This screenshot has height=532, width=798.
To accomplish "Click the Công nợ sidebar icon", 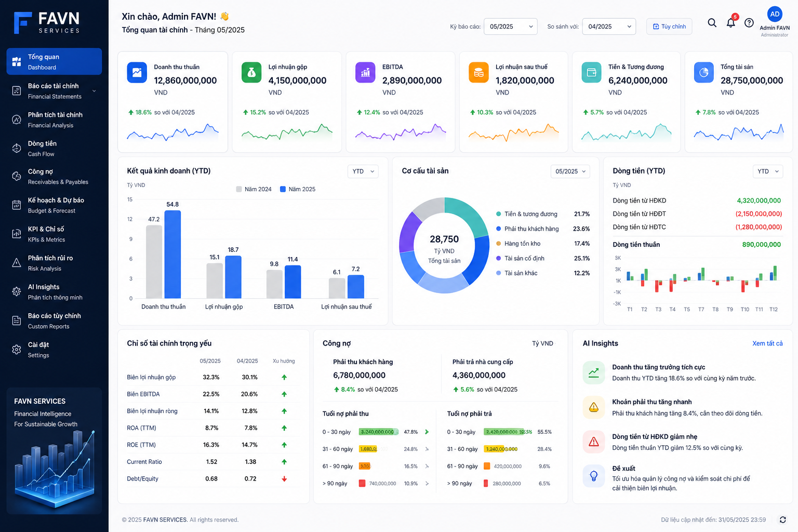I will click(x=17, y=177).
